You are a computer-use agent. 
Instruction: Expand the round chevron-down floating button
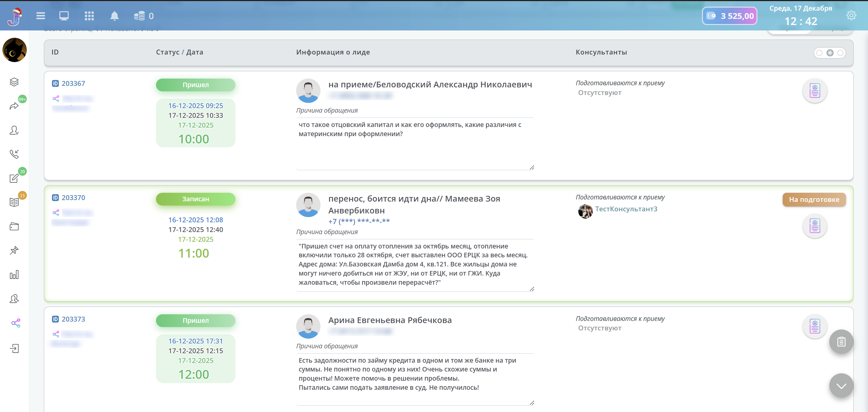click(841, 386)
